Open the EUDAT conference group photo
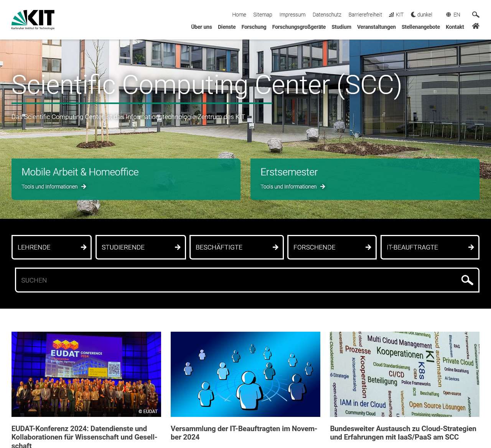 [86, 374]
